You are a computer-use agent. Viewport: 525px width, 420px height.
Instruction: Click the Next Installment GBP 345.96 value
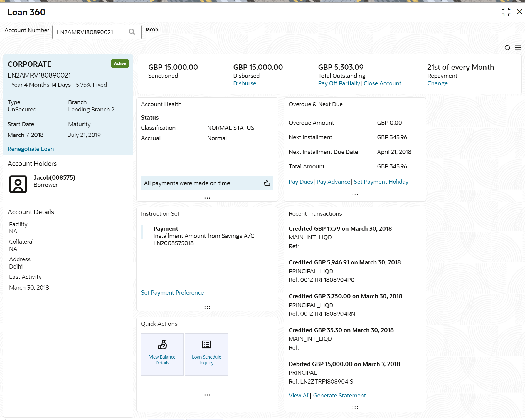[x=392, y=137]
